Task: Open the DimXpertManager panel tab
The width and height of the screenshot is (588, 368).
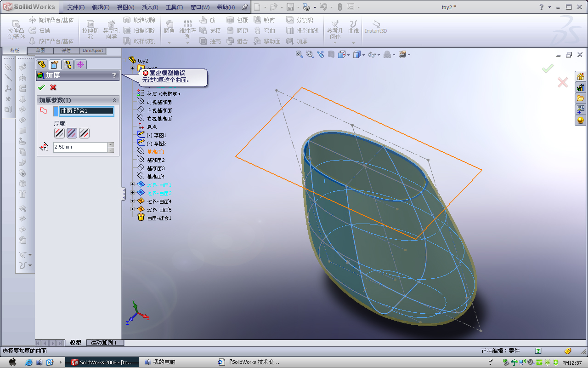Action: [x=80, y=64]
